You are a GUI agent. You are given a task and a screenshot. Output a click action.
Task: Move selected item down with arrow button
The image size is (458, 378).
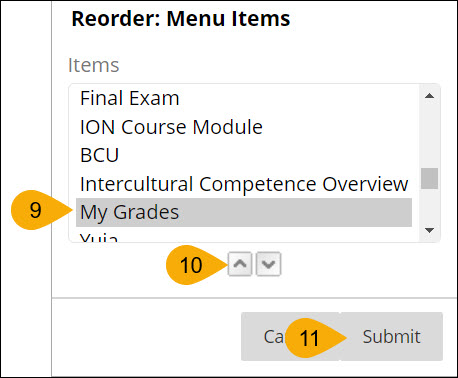point(268,264)
